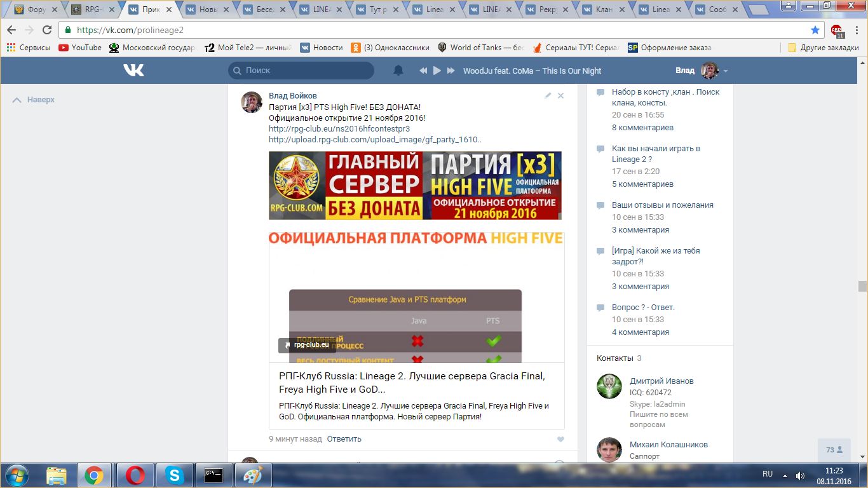Open the VK notifications bell

(x=398, y=71)
